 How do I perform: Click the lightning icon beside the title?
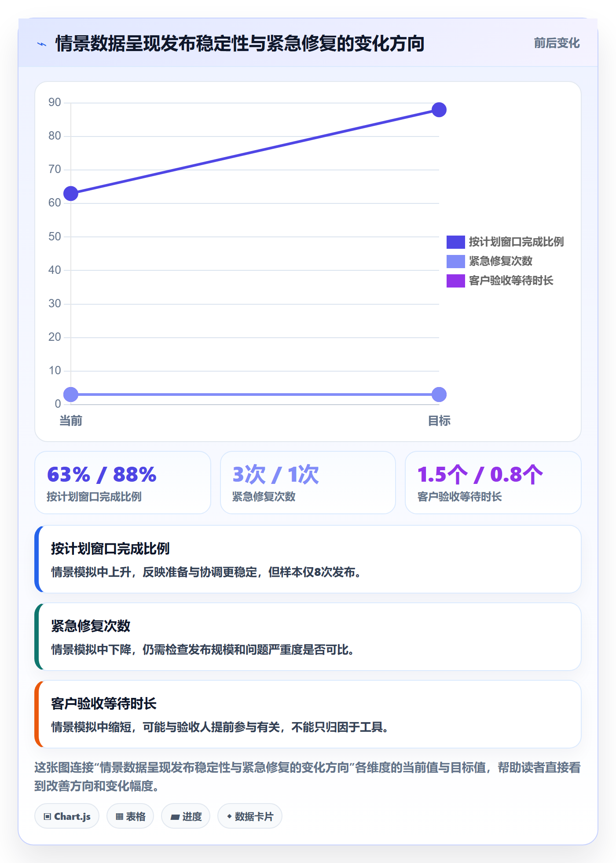pos(42,44)
